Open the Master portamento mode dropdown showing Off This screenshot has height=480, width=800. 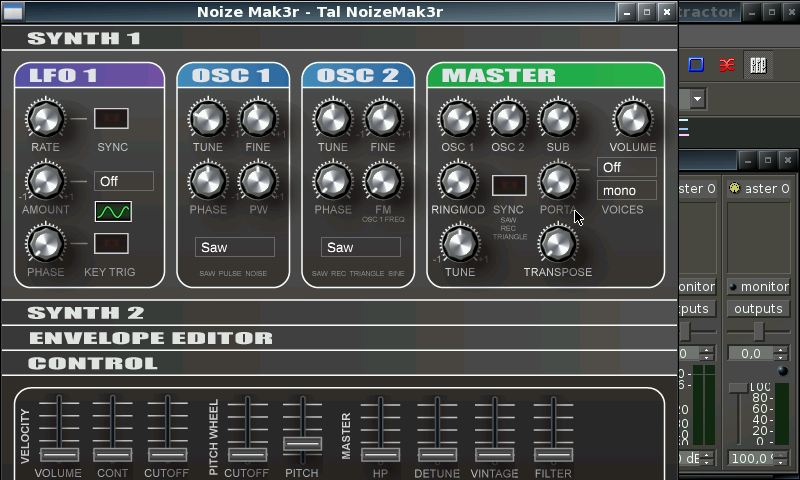[x=627, y=167]
